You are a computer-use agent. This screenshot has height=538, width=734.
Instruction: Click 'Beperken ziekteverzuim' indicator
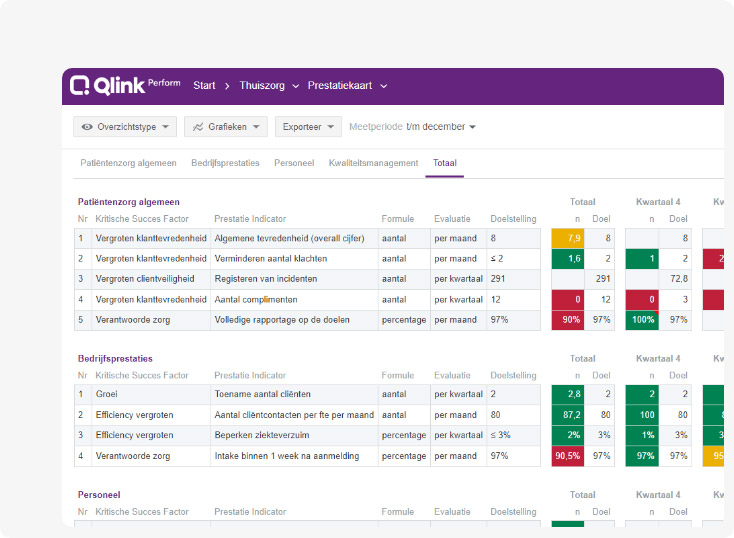click(x=262, y=435)
